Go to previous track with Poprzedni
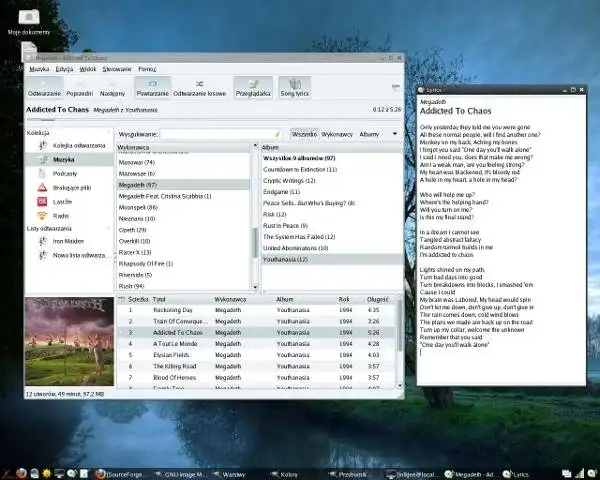Viewport: 600px width, 480px height. pyautogui.click(x=79, y=87)
